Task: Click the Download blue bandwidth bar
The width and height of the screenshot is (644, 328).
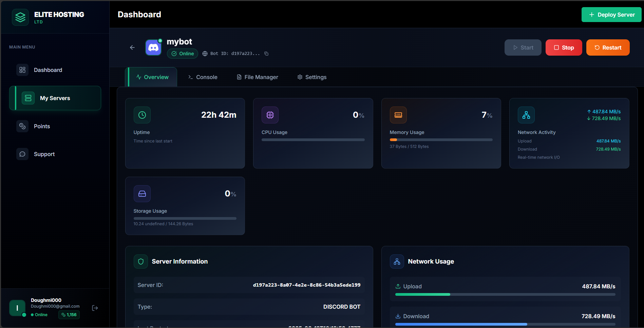Action: [x=461, y=324]
